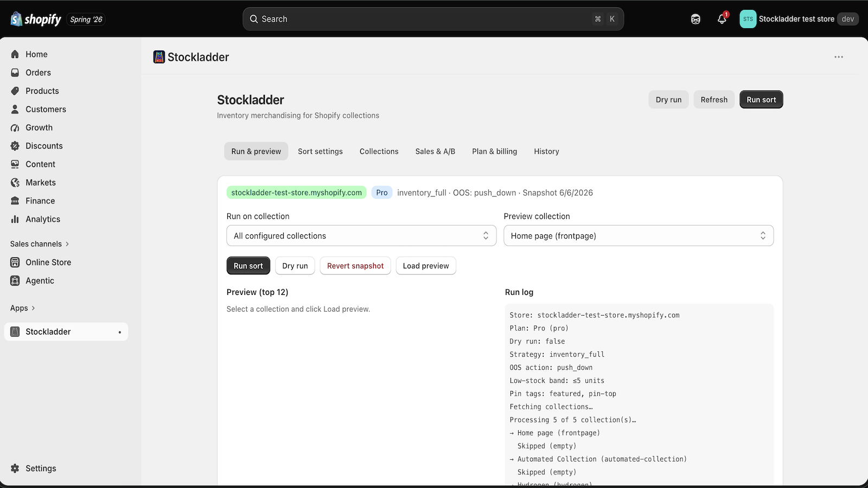This screenshot has width=868, height=488.
Task: Click the header Run sort button
Action: click(761, 100)
